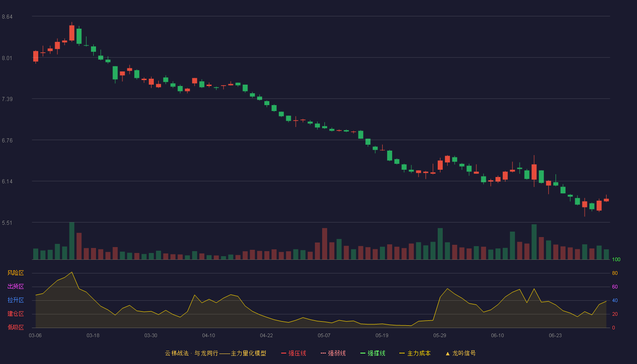Select the 05-07 date label
The width and height of the screenshot is (637, 364).
324,335
